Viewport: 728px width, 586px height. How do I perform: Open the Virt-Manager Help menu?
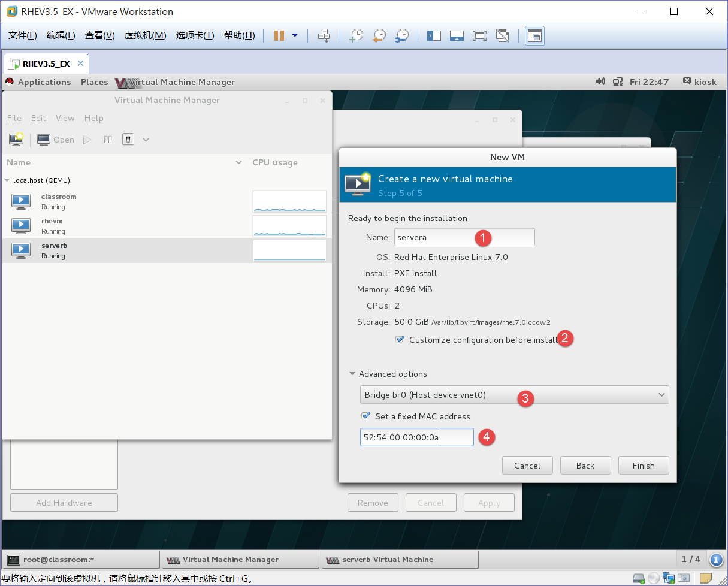93,118
